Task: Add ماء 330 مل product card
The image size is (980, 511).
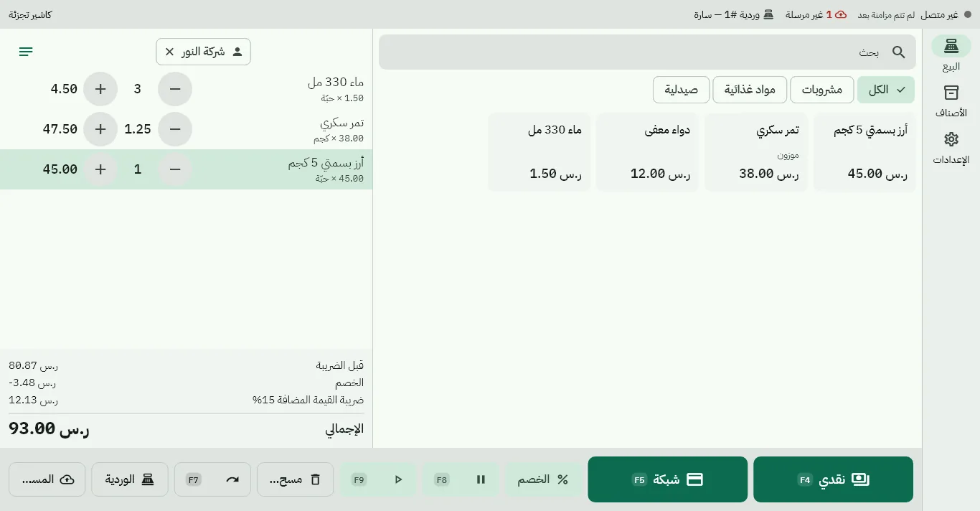Action: coord(540,152)
